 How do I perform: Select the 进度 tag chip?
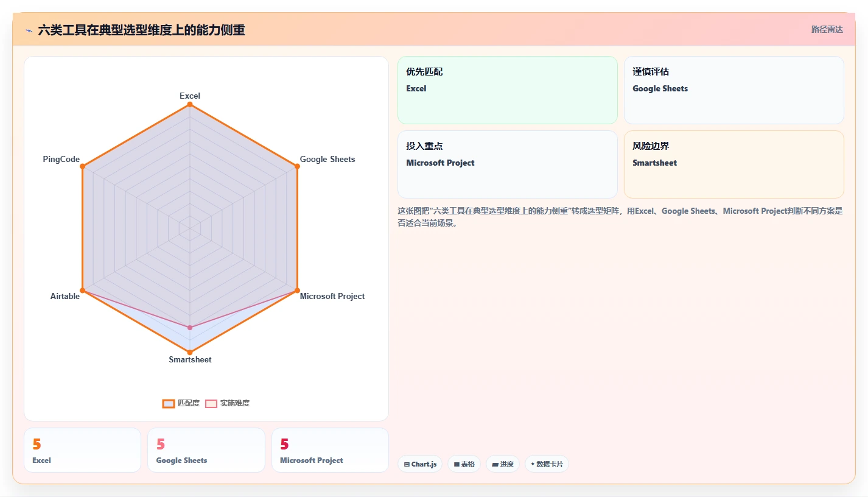[x=503, y=464]
